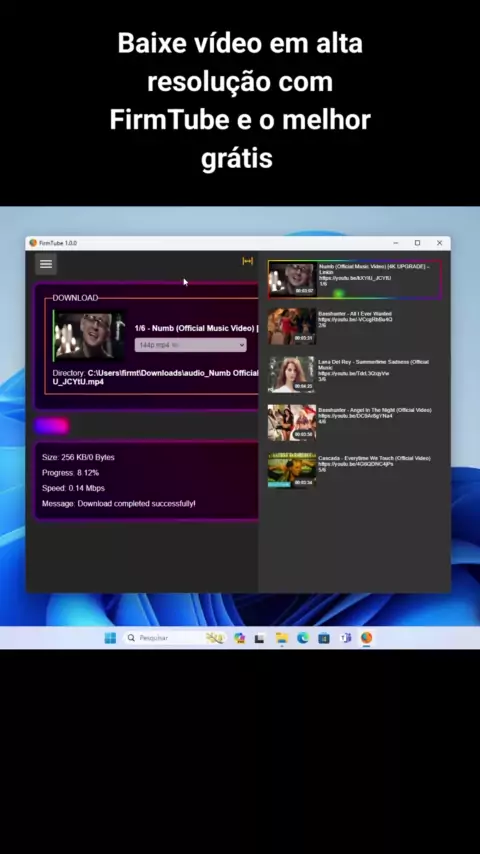This screenshot has height=854, width=480.
Task: Select the Lana Del Rey Summertime Sadness thumbnail
Action: 291,374
